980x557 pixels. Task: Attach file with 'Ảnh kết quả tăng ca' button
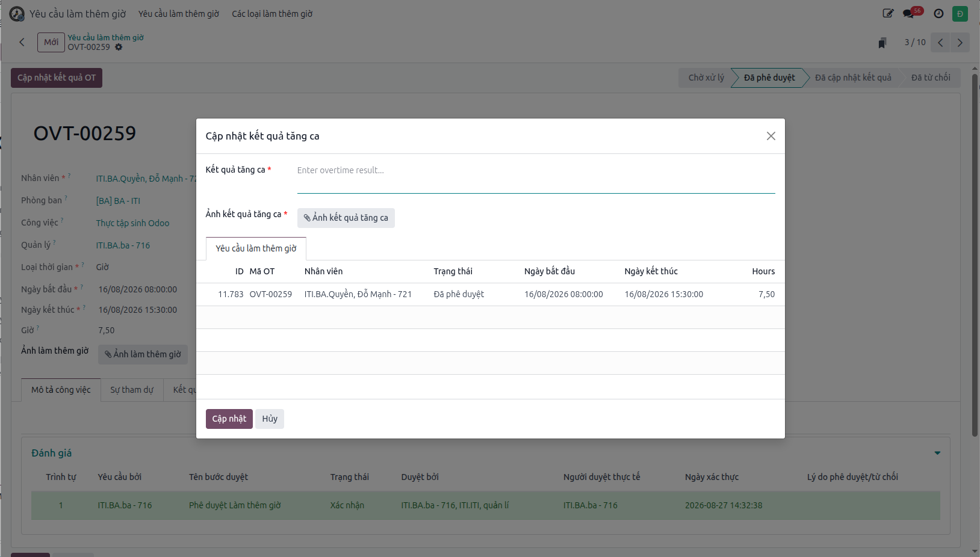click(x=346, y=218)
